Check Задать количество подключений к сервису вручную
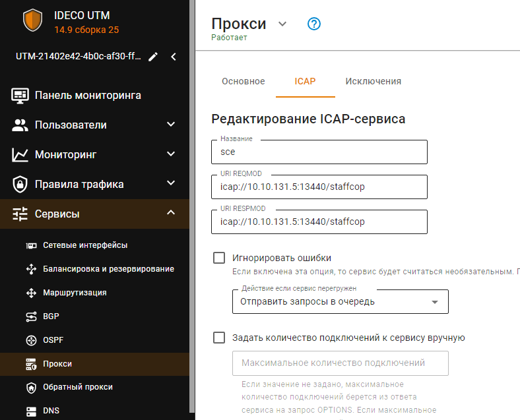This screenshot has height=420, width=520. [x=219, y=338]
